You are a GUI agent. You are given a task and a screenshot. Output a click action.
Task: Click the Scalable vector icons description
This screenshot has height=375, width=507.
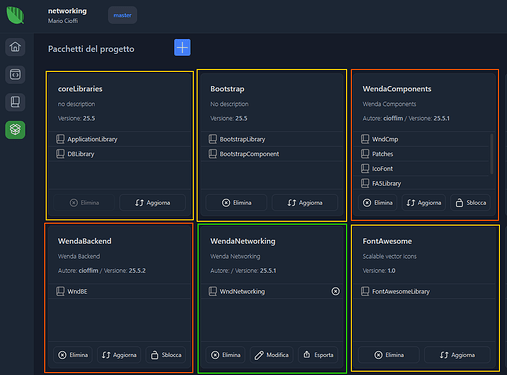[389, 256]
